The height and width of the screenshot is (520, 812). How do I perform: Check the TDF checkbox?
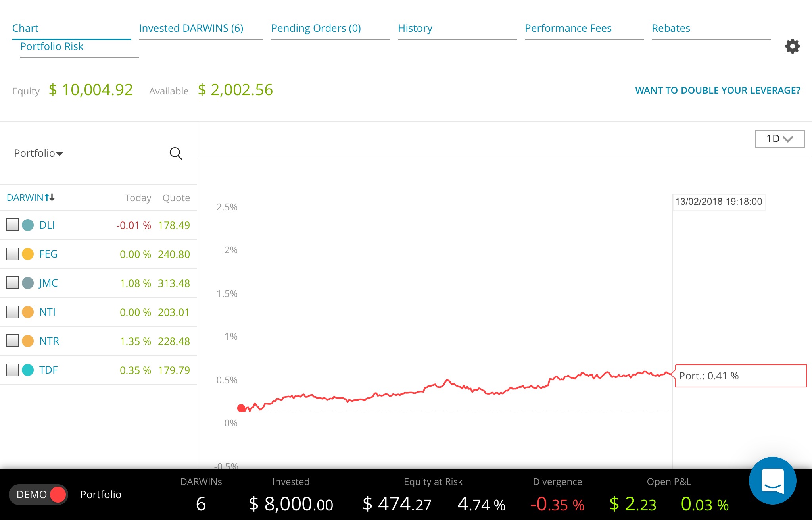[13, 370]
